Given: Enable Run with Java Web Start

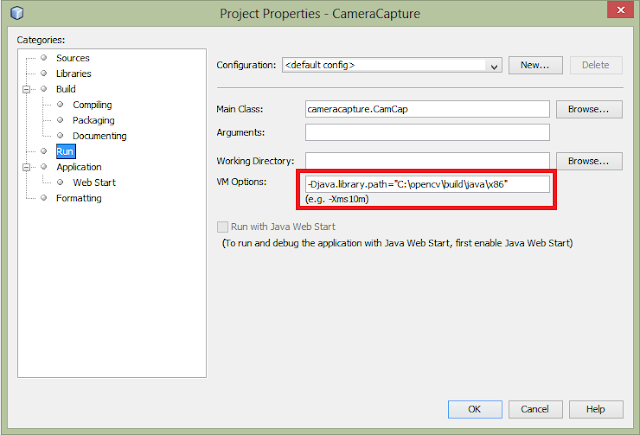Looking at the screenshot, I should coord(223,227).
